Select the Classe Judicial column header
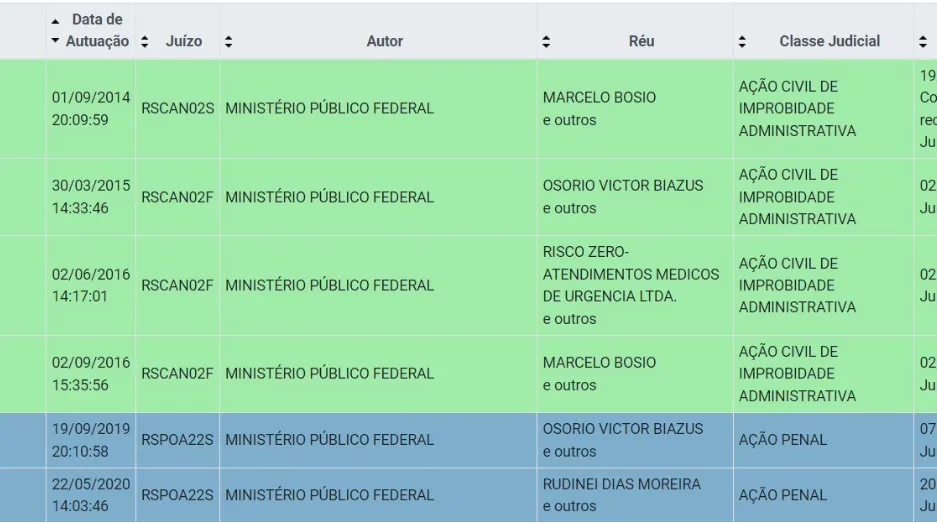Image resolution: width=937 pixels, height=523 pixels. tap(829, 41)
